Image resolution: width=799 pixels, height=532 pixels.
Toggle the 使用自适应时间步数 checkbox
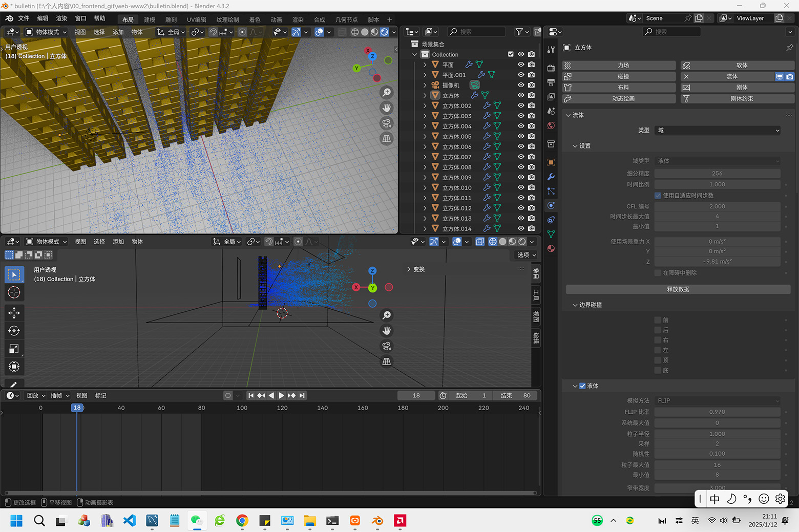[658, 196]
